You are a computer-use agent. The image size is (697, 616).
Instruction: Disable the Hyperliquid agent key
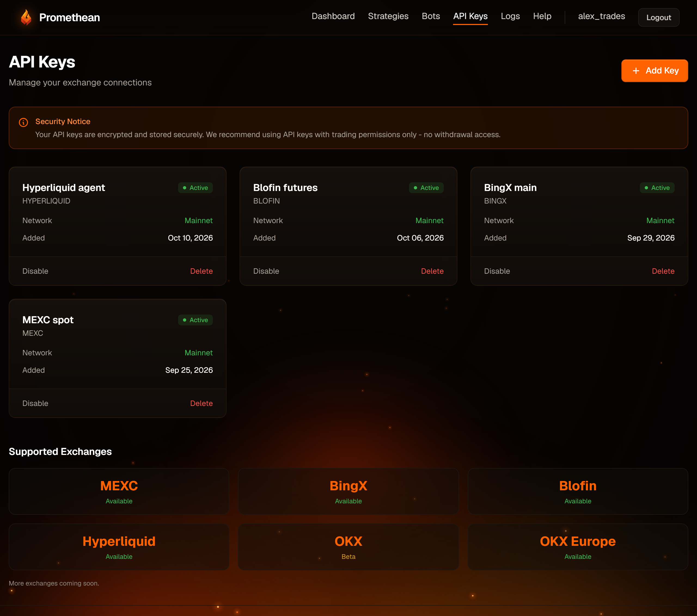click(x=35, y=271)
